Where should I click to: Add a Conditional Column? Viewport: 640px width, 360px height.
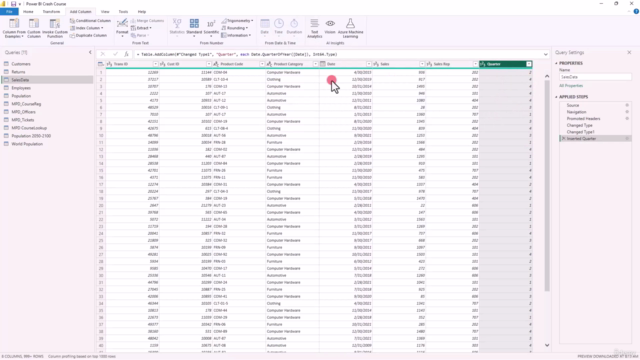click(x=90, y=20)
